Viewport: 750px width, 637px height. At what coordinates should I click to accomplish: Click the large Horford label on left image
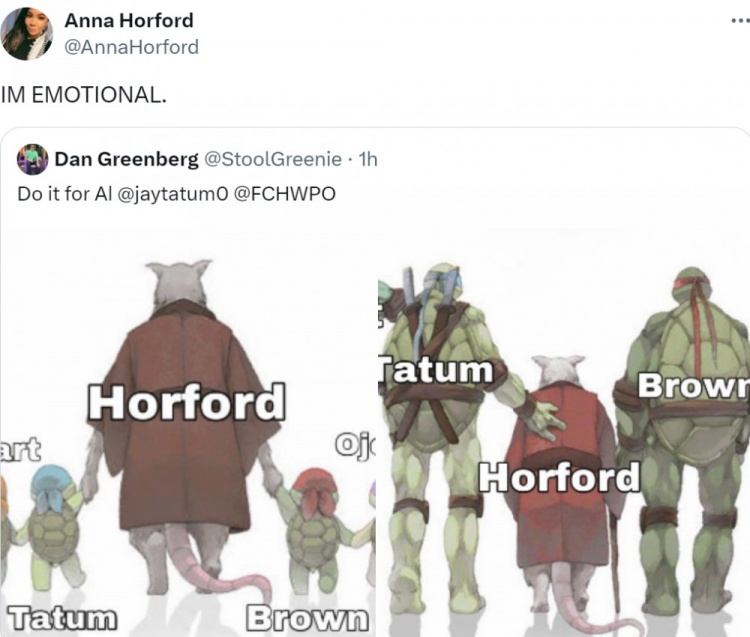[186, 402]
